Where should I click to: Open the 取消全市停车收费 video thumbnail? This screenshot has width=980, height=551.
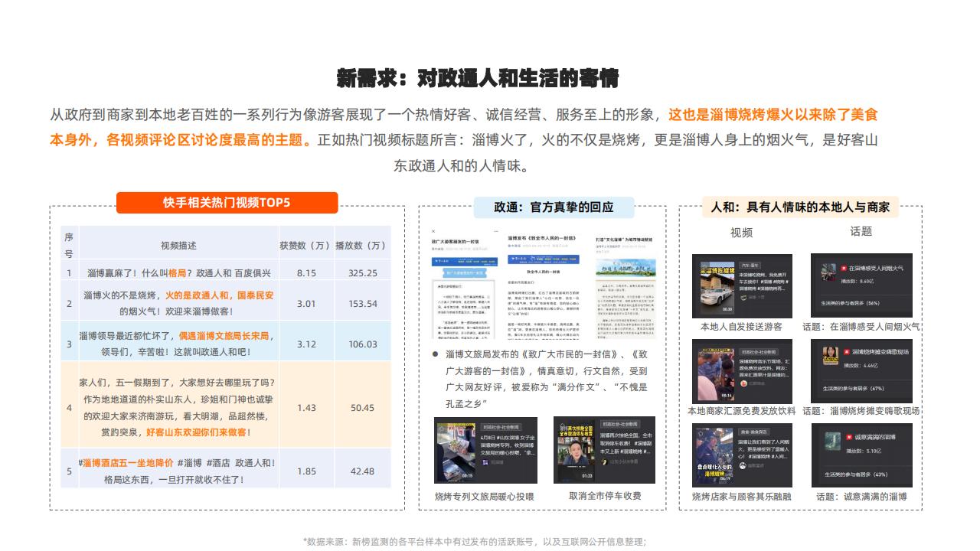[x=604, y=450]
